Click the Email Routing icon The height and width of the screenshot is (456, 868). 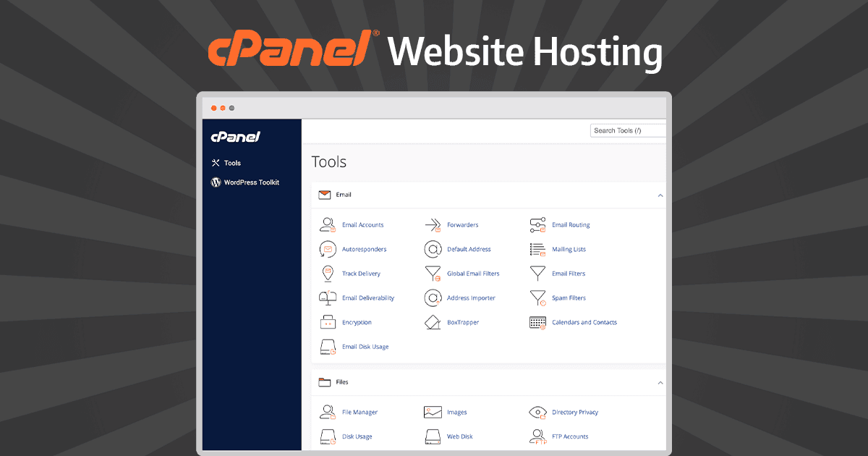pos(537,225)
